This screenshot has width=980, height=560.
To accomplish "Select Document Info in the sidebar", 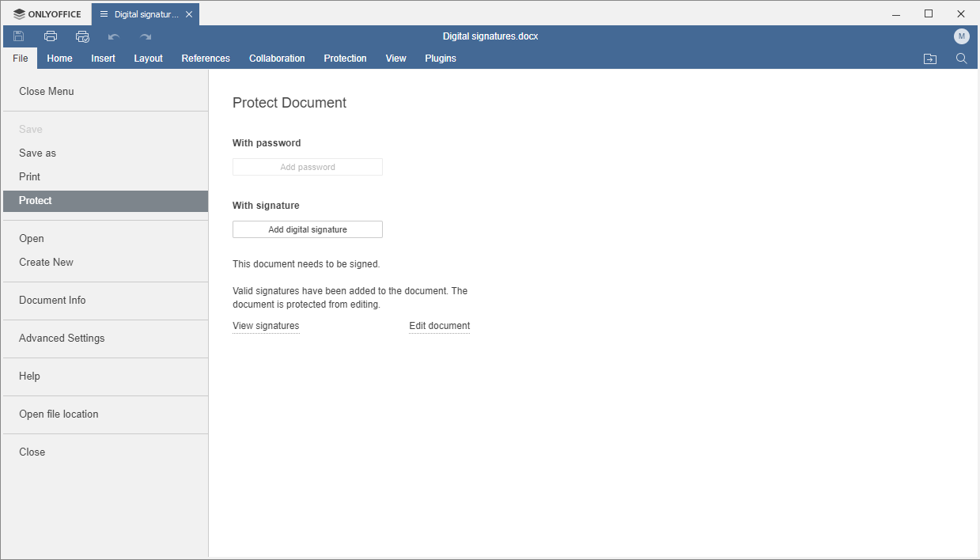I will tap(52, 301).
